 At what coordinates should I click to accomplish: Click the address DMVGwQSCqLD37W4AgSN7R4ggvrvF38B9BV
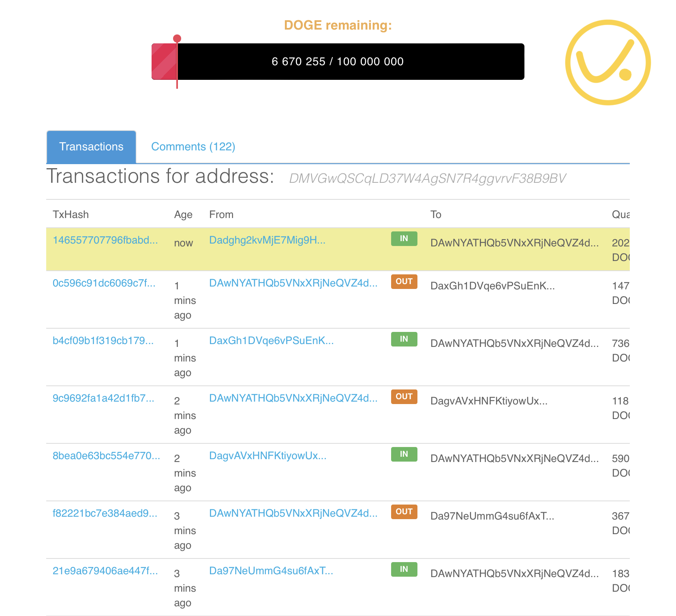coord(428,178)
